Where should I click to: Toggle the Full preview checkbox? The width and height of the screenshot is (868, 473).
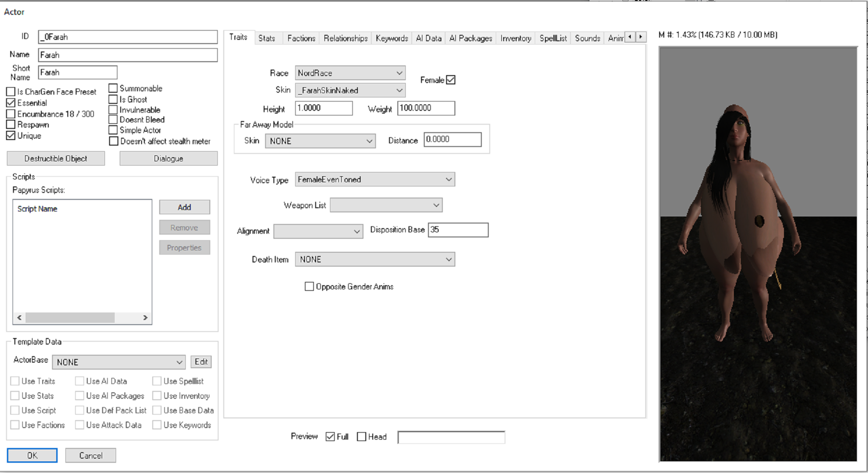click(x=330, y=437)
